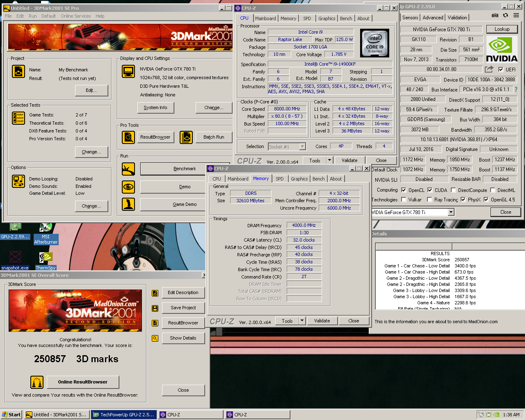Click the NVIDIA icon in system tray

[x=495, y=415]
